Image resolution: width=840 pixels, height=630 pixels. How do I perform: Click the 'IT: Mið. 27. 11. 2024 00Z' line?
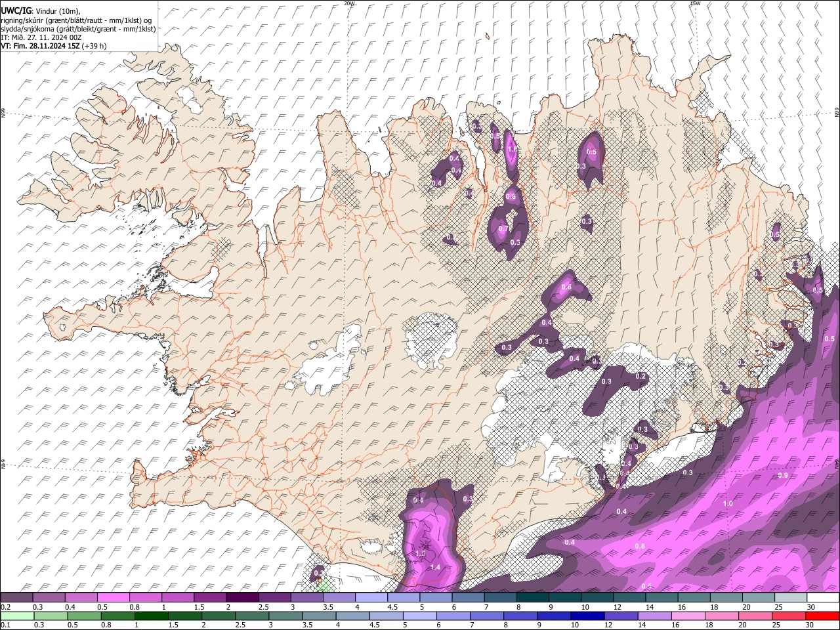tap(41, 37)
